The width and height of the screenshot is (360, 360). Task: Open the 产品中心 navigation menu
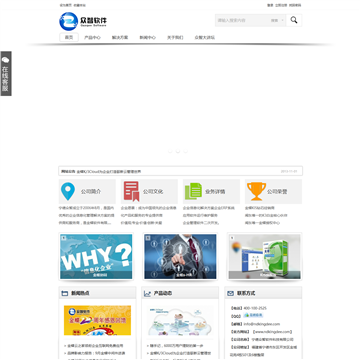click(x=92, y=37)
